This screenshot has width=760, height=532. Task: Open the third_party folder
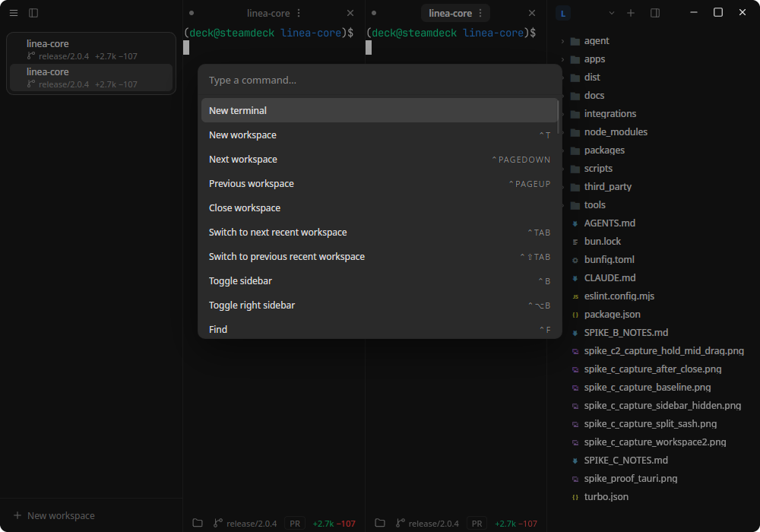[607, 186]
